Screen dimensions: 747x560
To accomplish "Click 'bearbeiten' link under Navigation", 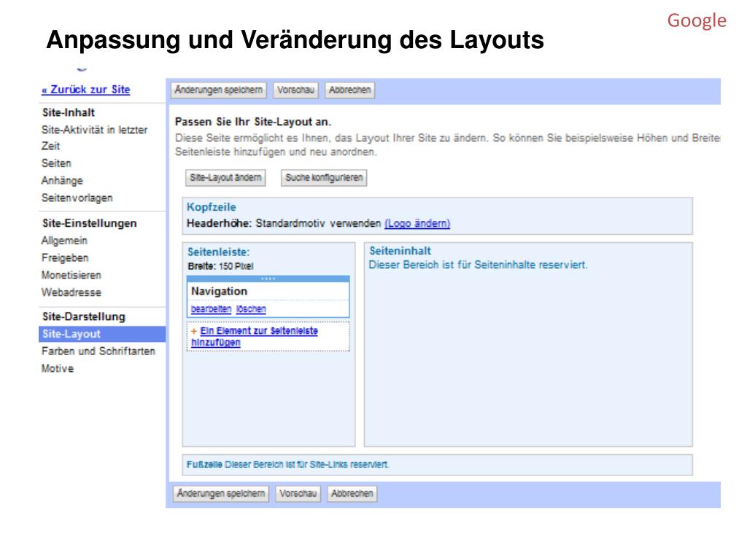I will point(211,309).
